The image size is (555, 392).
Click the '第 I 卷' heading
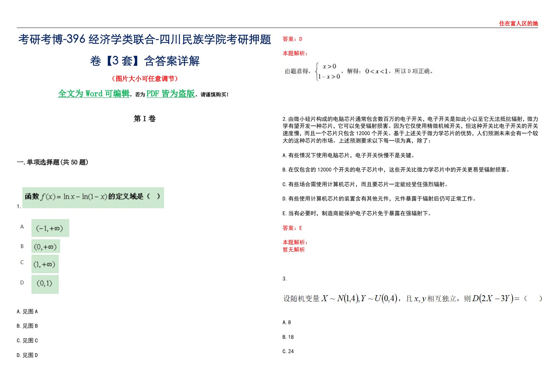tap(144, 119)
